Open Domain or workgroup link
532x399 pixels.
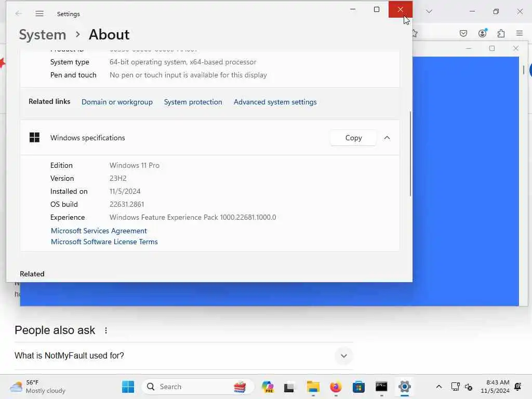(x=117, y=102)
